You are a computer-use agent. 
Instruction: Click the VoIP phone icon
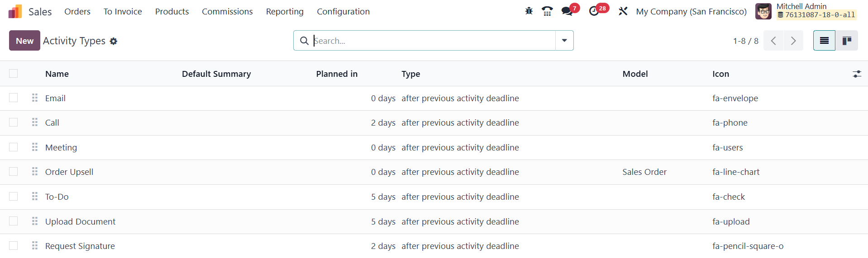(x=547, y=11)
